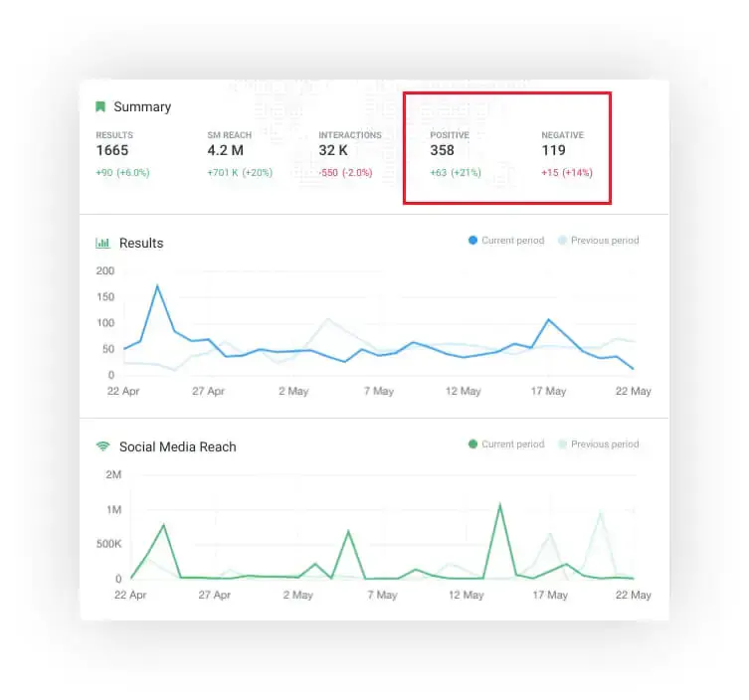Click the 17 May label on Results chart

click(x=549, y=392)
